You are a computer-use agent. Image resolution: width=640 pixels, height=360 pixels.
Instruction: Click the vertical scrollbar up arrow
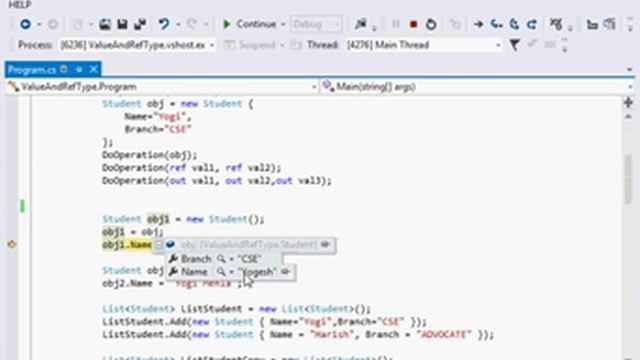(629, 117)
